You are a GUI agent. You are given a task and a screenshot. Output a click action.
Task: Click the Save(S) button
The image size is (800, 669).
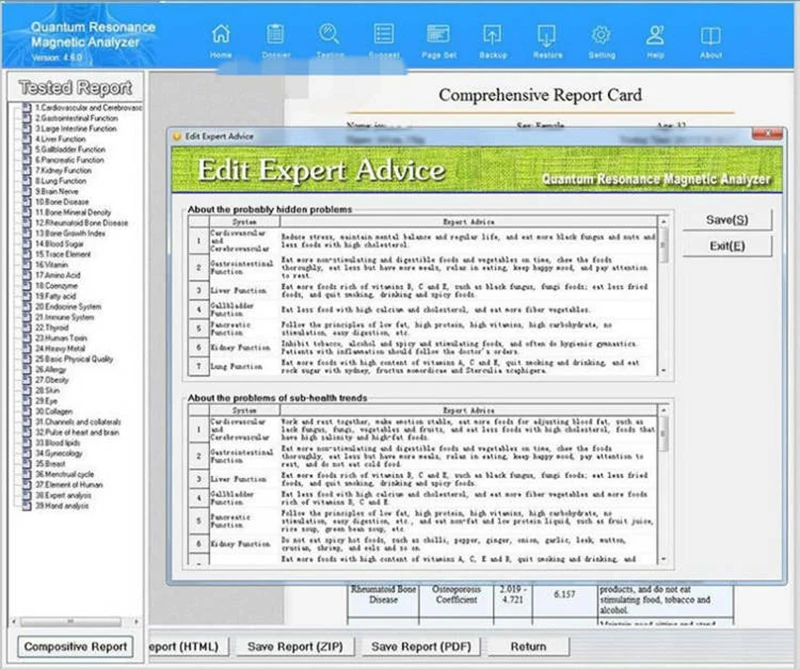coord(727,220)
